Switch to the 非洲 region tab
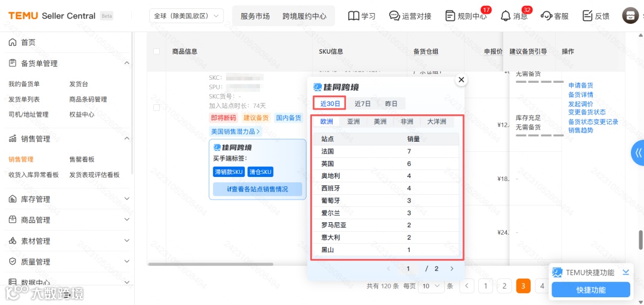The width and height of the screenshot is (644, 305). pos(407,122)
